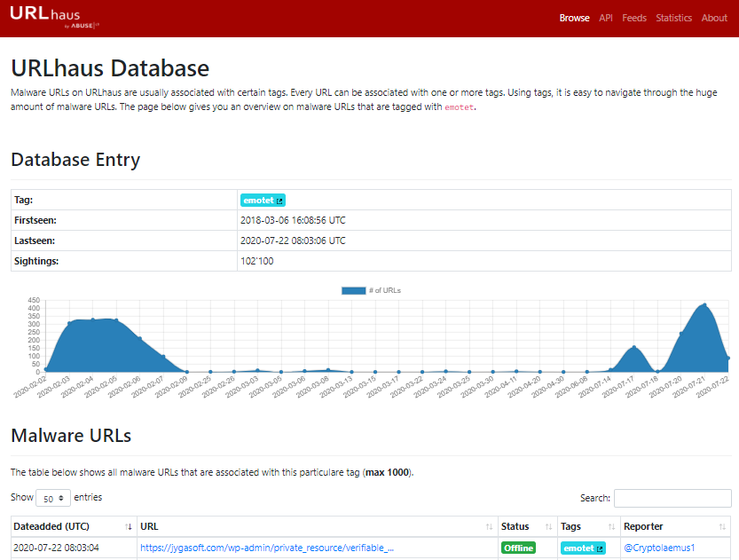Toggle the '# of URLs' chart legend swatch
This screenshot has height=560, width=739.
click(x=353, y=290)
